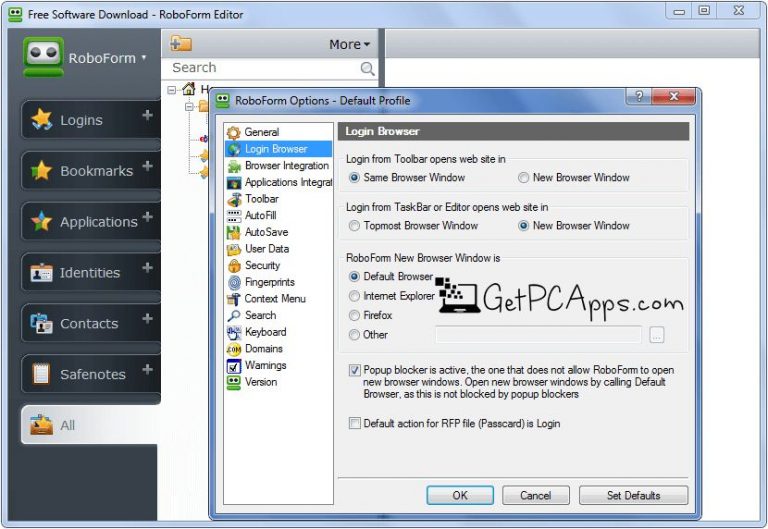
Task: Show All items in Editor sidebar
Action: [91, 425]
